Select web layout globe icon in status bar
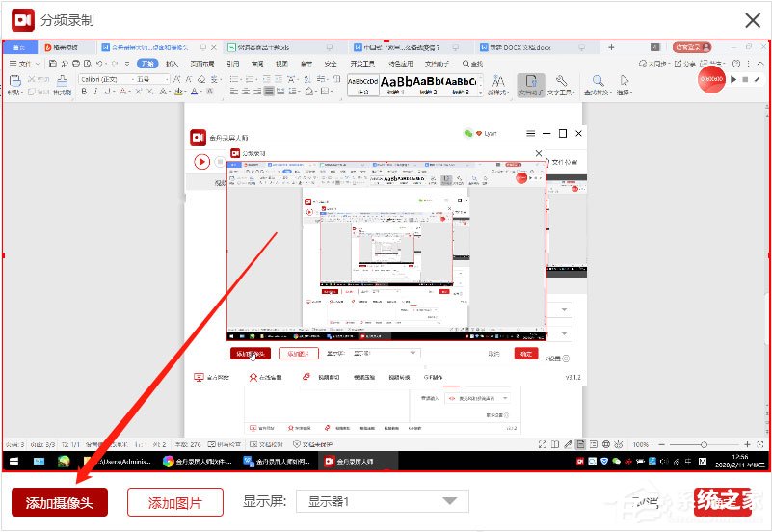The image size is (772, 532). click(606, 444)
